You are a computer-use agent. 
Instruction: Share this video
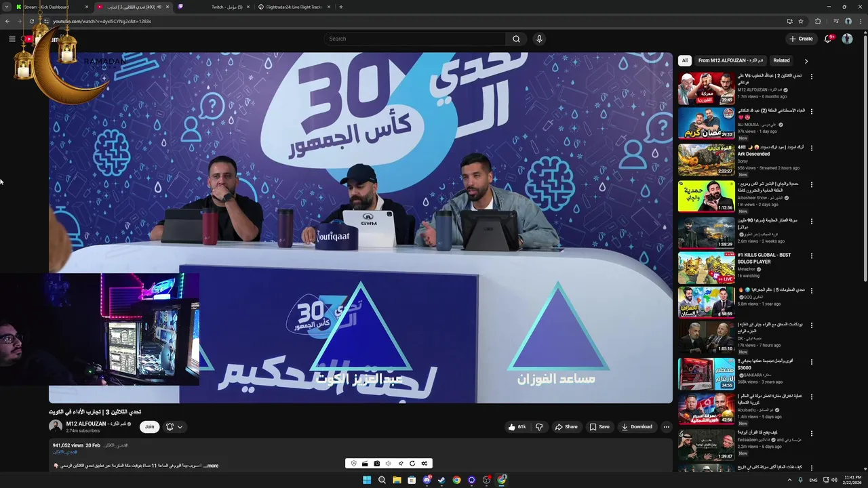(x=566, y=427)
